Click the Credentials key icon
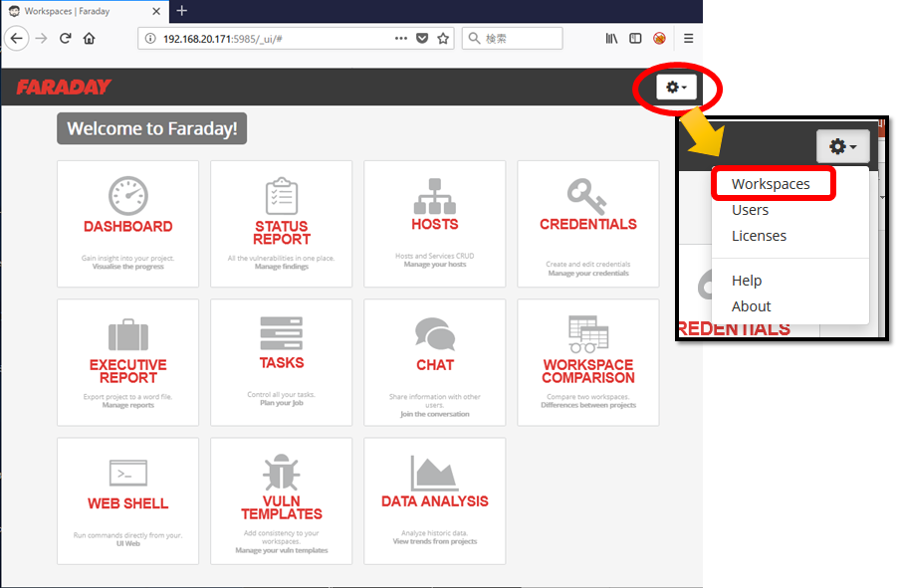 587,196
